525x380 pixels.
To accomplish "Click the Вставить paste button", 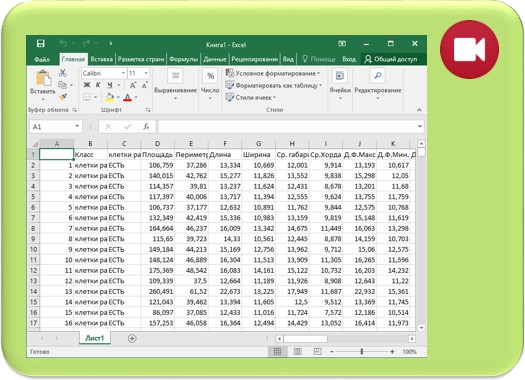I will click(43, 85).
